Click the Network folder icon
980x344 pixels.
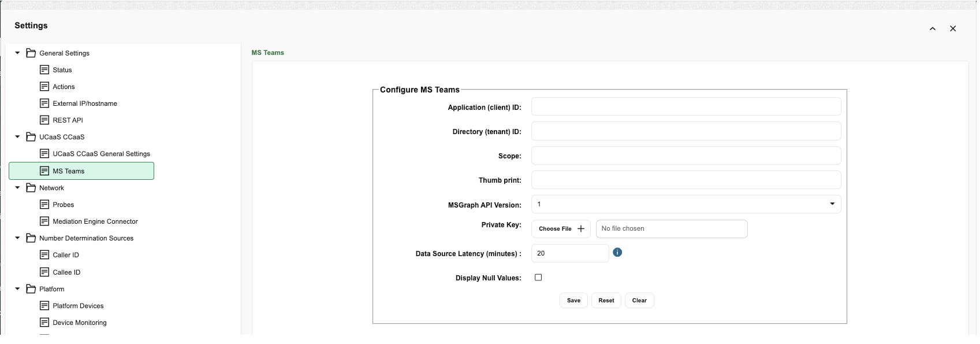[31, 187]
